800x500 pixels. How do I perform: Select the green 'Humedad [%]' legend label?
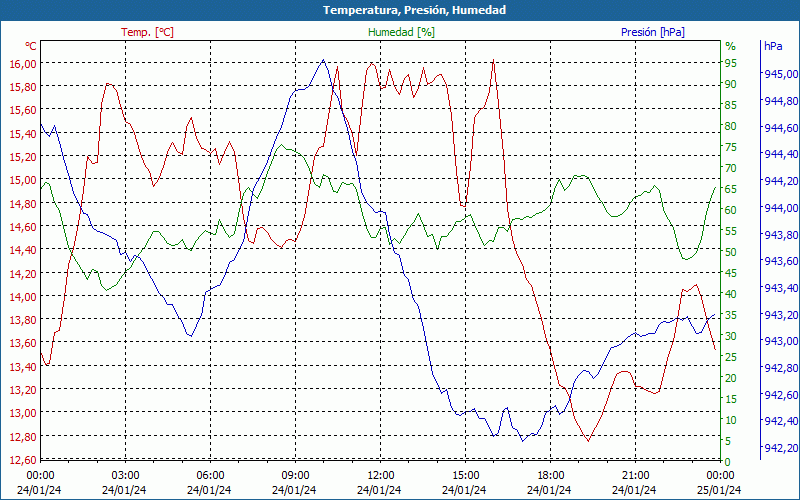click(x=402, y=32)
